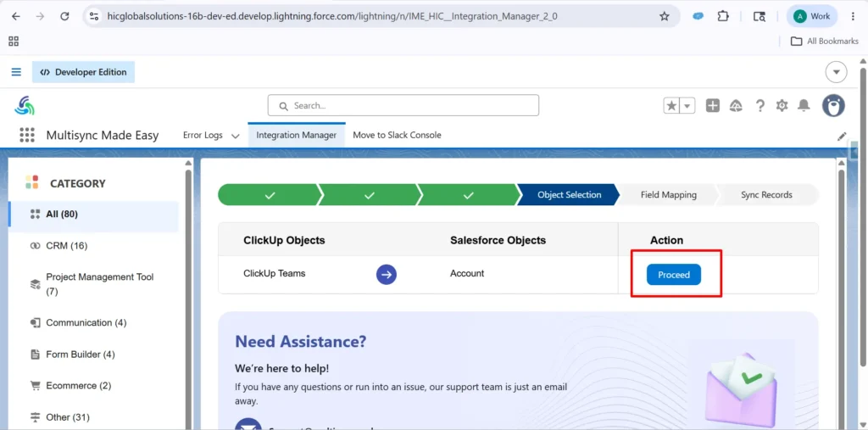The image size is (868, 430).
Task: Go back to previous browser page
Action: tap(15, 16)
